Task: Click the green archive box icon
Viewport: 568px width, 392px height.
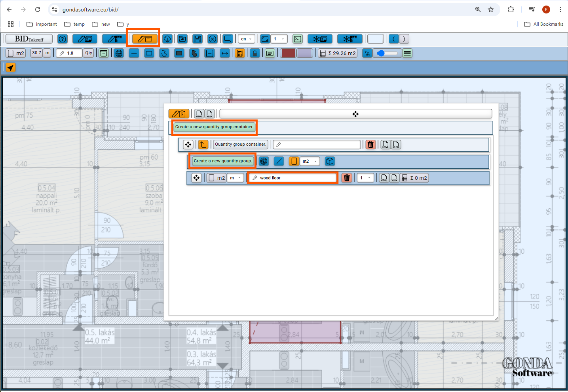Action: (x=104, y=53)
